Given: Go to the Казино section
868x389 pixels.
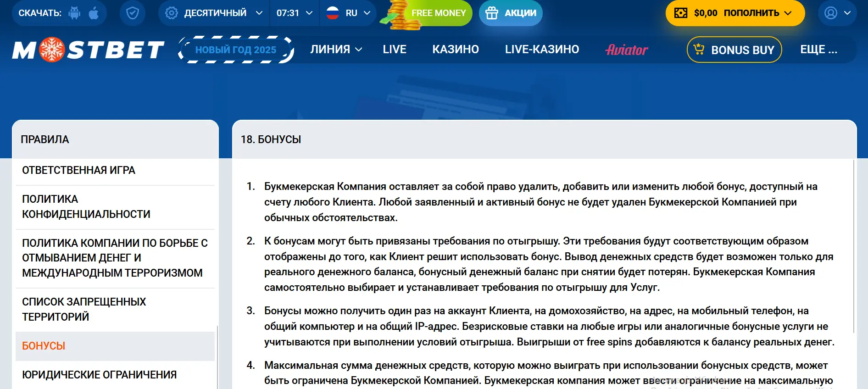Looking at the screenshot, I should coord(456,50).
